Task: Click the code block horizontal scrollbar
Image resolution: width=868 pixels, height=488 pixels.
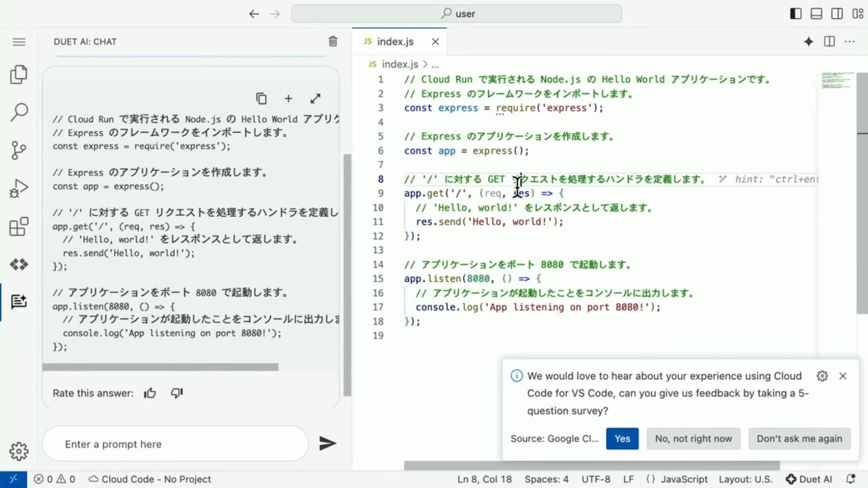Action: [x=161, y=367]
